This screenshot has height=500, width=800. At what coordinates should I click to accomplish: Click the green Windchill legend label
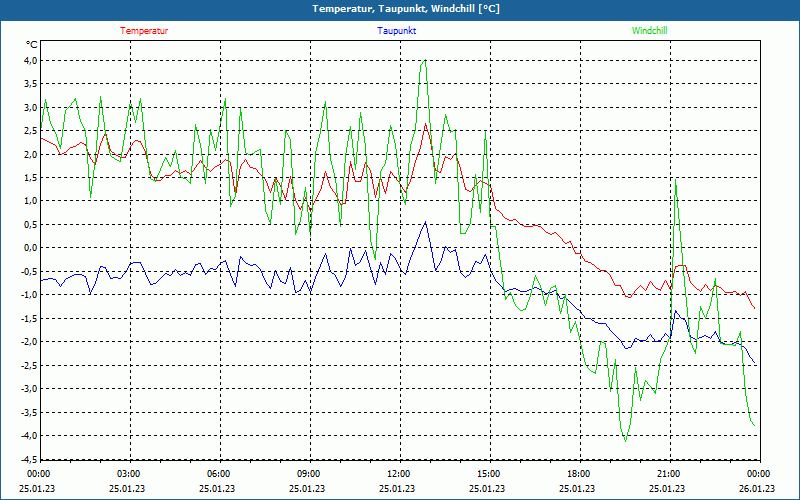point(649,31)
